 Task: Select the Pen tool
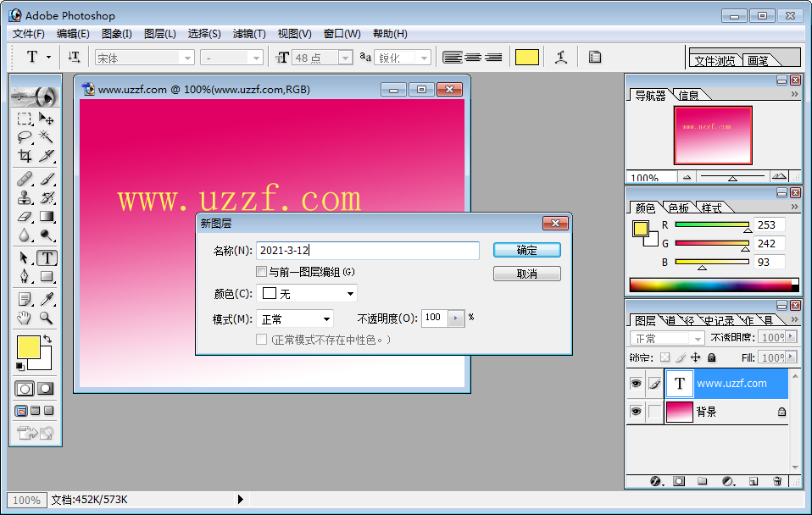(x=25, y=276)
